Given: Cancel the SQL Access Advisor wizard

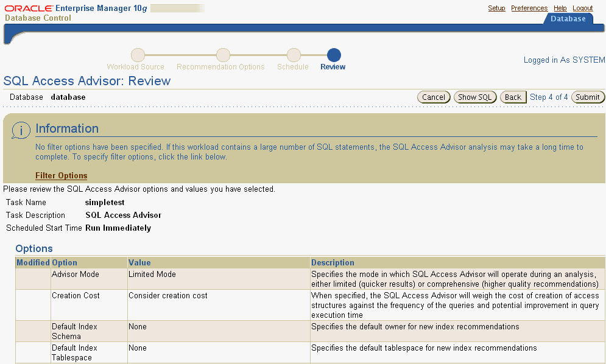Looking at the screenshot, I should (x=434, y=97).
